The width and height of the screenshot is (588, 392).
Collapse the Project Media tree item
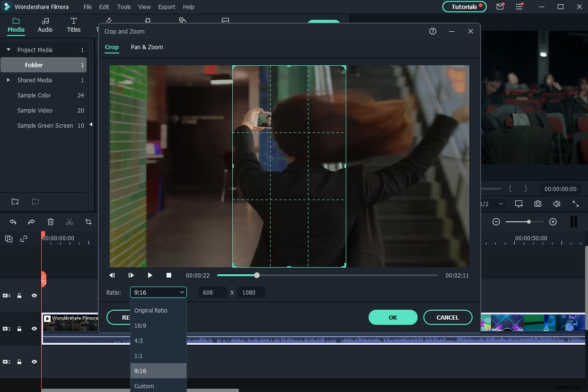[8, 50]
